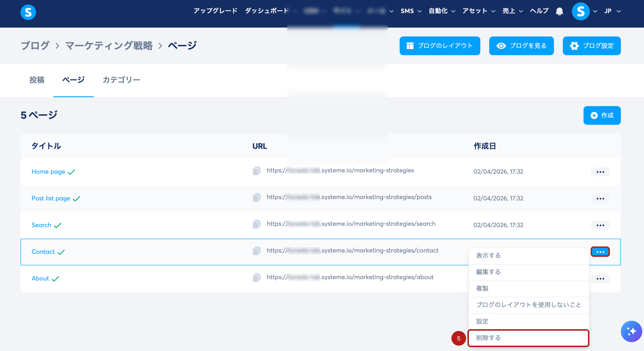Click the Systeme.io logo at top left
Viewport: 644px width, 351px height.
pyautogui.click(x=28, y=12)
